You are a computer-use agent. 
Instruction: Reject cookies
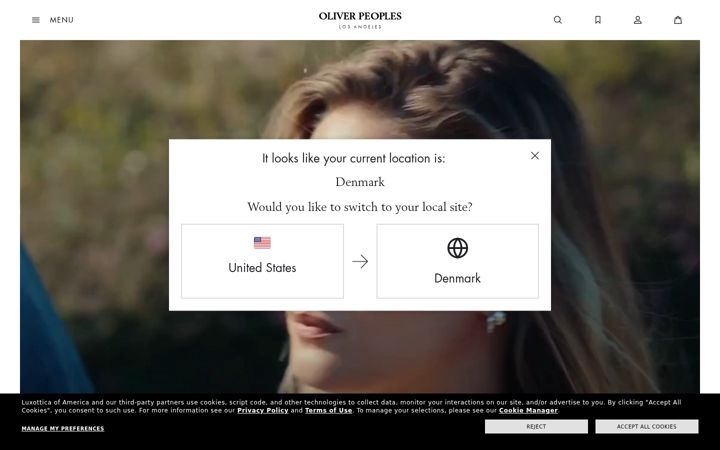point(536,427)
